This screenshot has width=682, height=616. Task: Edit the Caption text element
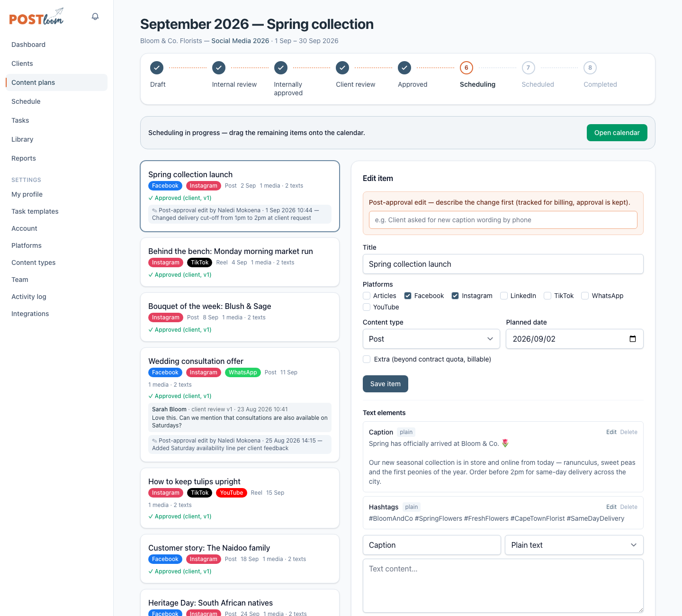click(611, 432)
